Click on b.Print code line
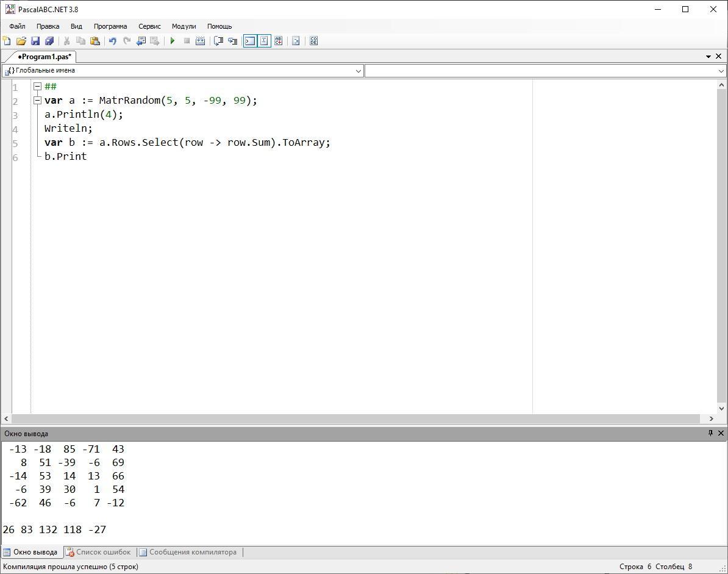 point(65,157)
